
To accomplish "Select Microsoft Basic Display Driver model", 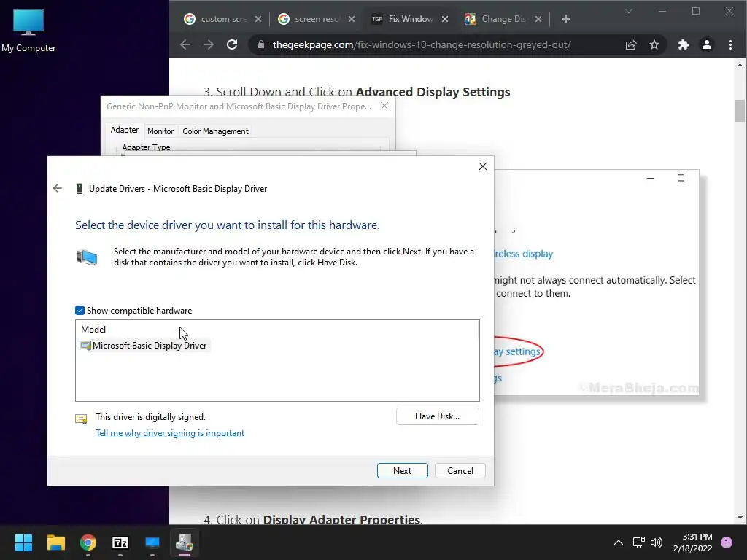I will [144, 346].
